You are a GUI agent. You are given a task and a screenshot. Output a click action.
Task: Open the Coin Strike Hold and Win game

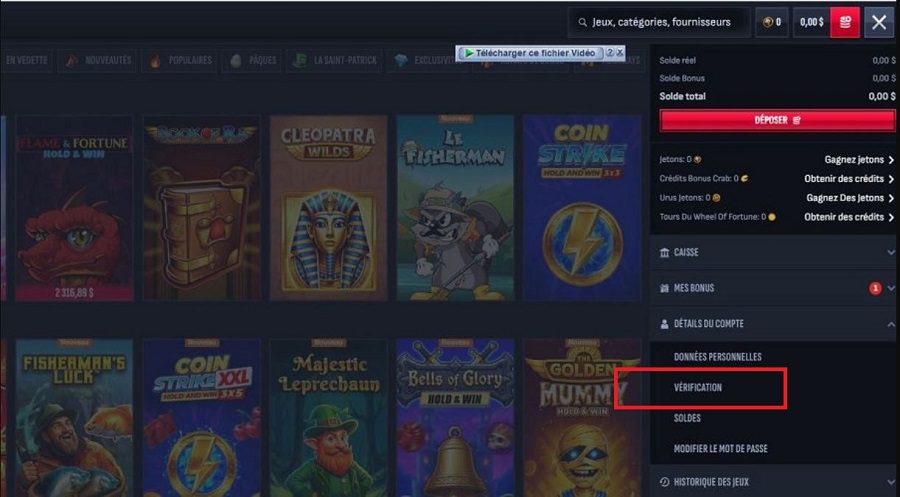[582, 208]
